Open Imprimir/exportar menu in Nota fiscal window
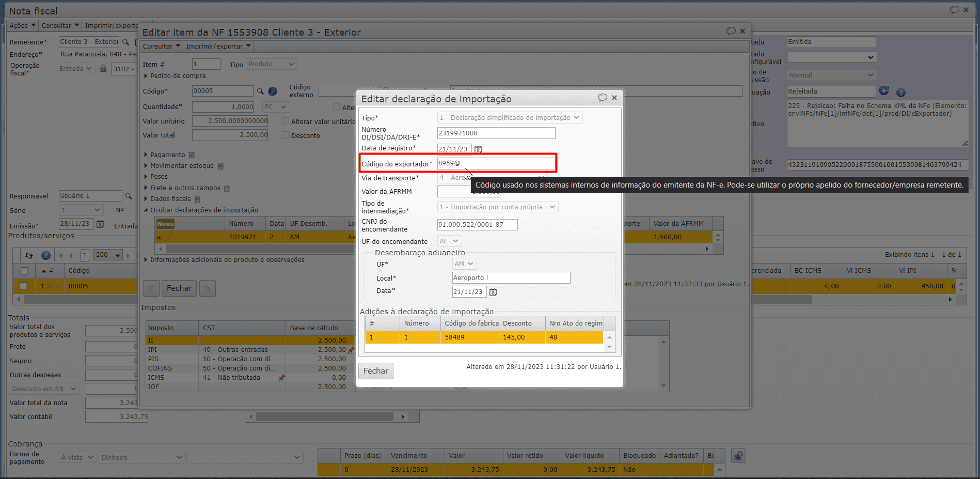The height and width of the screenshot is (479, 980). 111,25
